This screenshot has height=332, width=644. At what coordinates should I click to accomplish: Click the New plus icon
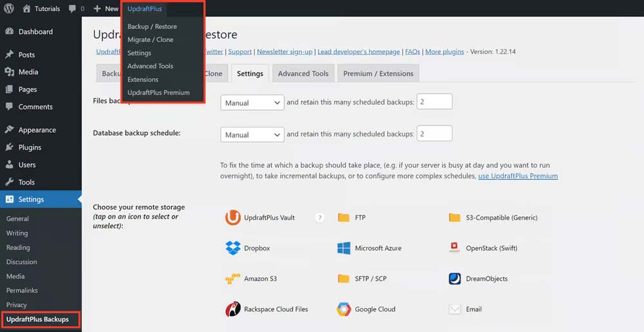97,8
